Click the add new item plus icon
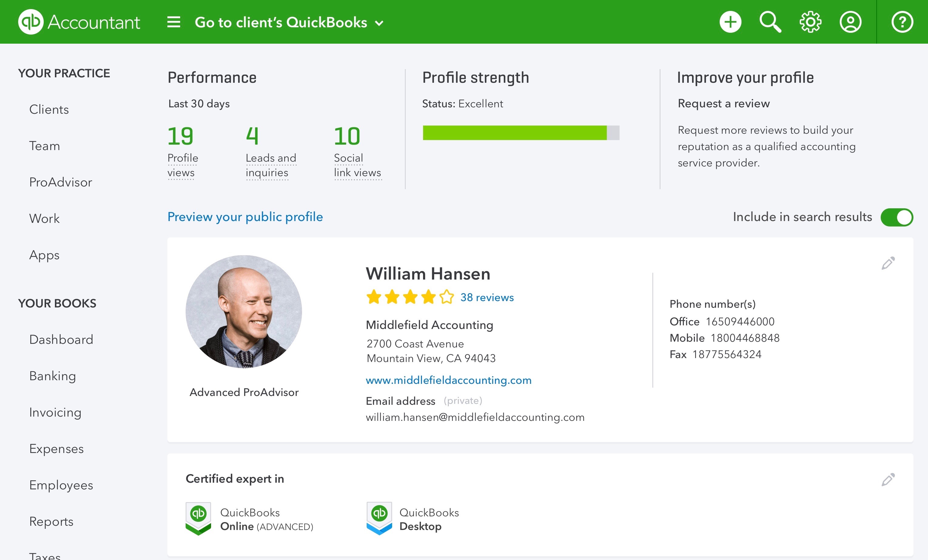The width and height of the screenshot is (928, 560). click(x=729, y=22)
